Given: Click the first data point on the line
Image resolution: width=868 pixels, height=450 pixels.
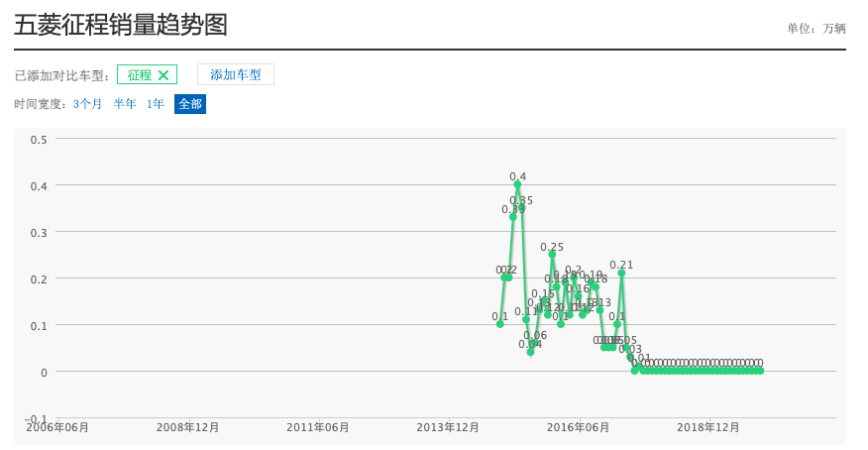Looking at the screenshot, I should [x=499, y=324].
